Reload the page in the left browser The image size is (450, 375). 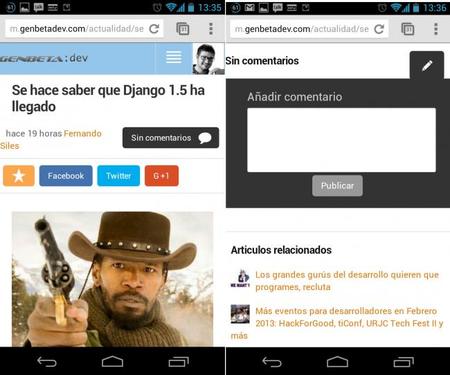154,29
